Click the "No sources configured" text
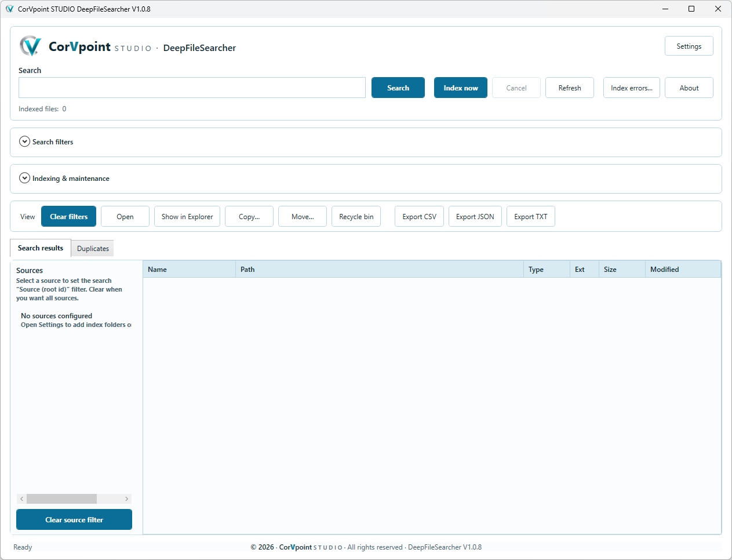Screen dimensions: 732x560 pos(56,316)
